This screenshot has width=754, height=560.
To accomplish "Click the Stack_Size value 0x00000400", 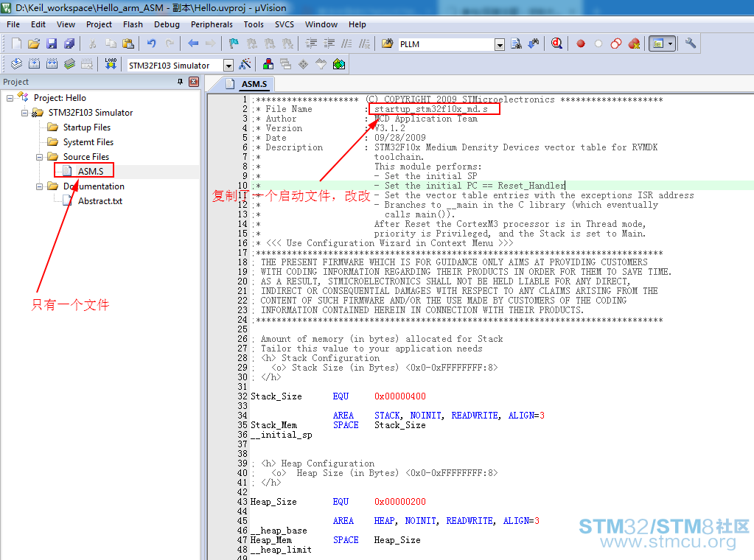I will pos(399,396).
